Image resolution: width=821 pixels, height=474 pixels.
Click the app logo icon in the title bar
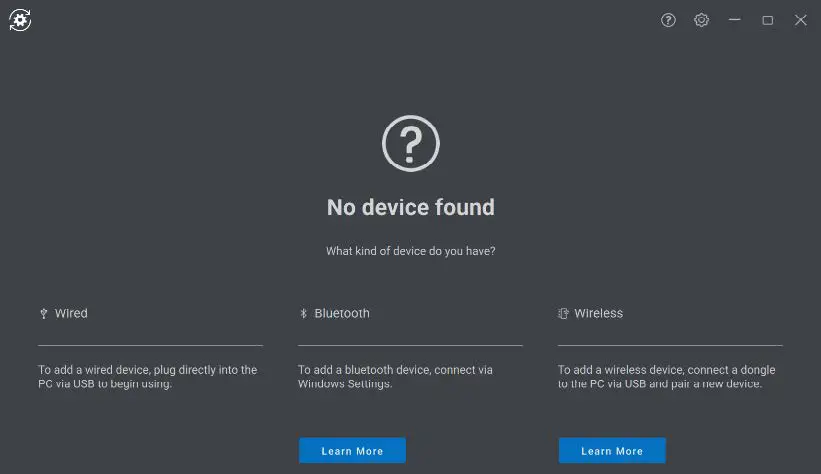[x=20, y=20]
